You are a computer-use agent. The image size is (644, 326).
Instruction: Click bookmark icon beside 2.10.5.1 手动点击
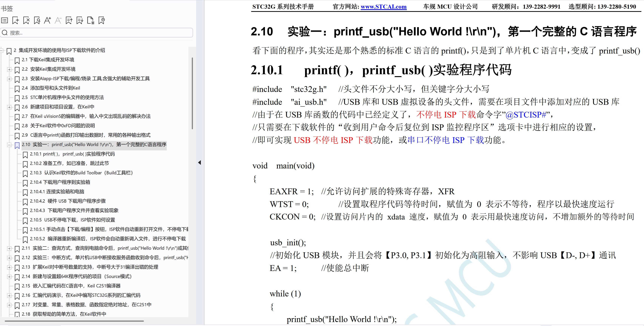click(x=25, y=230)
